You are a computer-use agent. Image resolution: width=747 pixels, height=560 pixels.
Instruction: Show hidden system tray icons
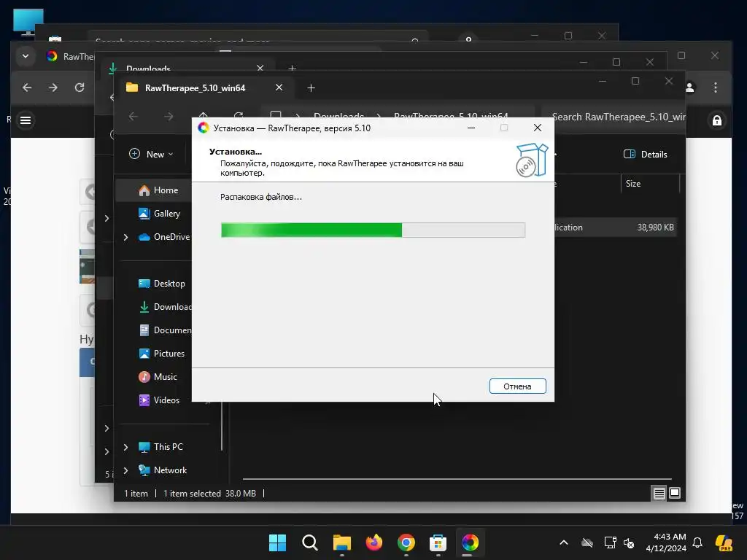[x=564, y=542]
